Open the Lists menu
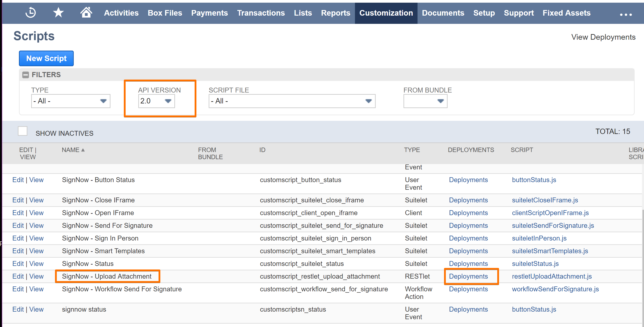This screenshot has height=327, width=644. (x=303, y=13)
